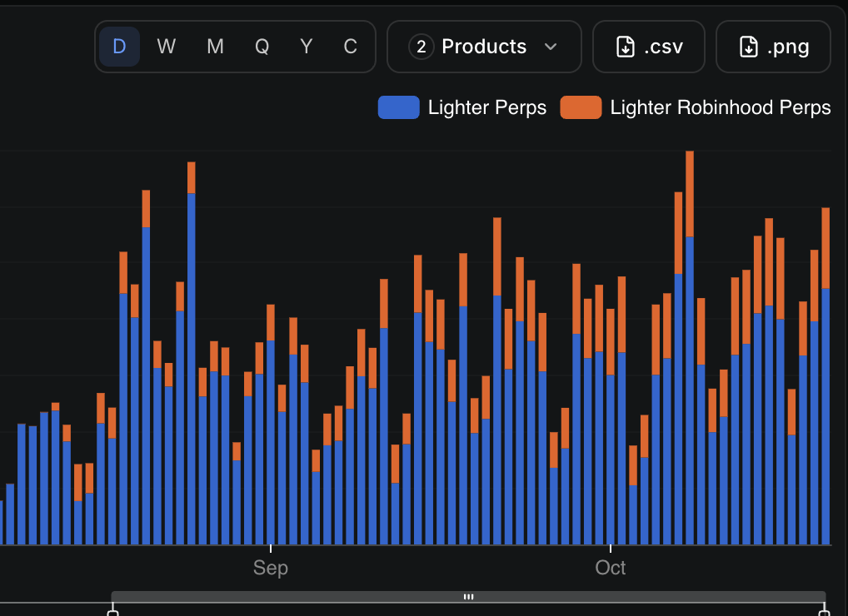Click the left range slider handle
This screenshot has width=848, height=616.
pos(113,612)
